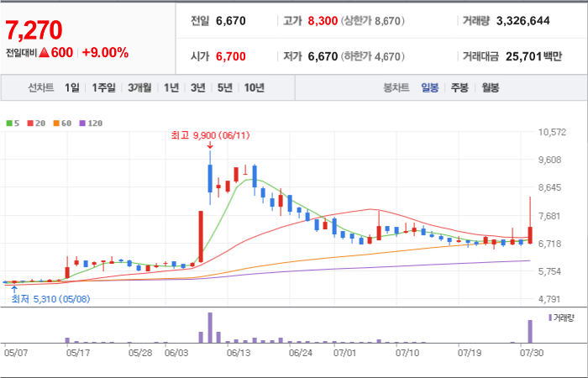Click the 최저 5,310 (05/08) annotation
The image size is (588, 378).
pos(51,299)
